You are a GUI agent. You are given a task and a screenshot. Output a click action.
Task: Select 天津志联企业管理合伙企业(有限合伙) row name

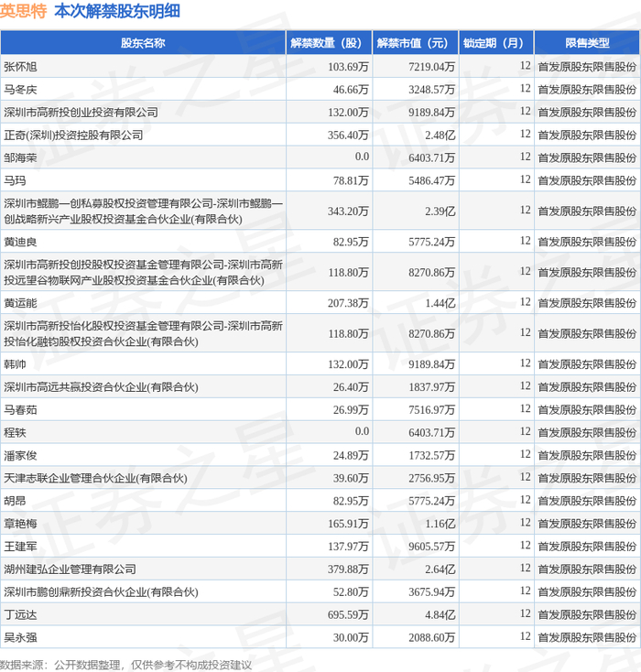click(95, 478)
